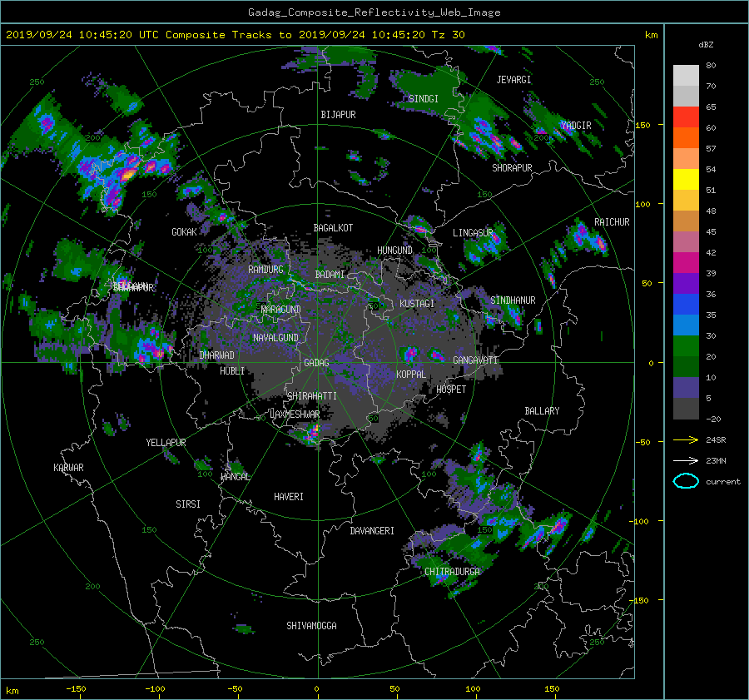Click the YELLAPUR city label
The image size is (749, 700).
[x=166, y=443]
